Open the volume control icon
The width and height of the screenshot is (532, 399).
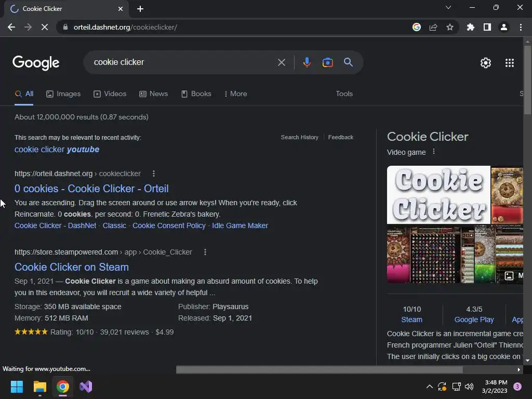pyautogui.click(x=469, y=387)
